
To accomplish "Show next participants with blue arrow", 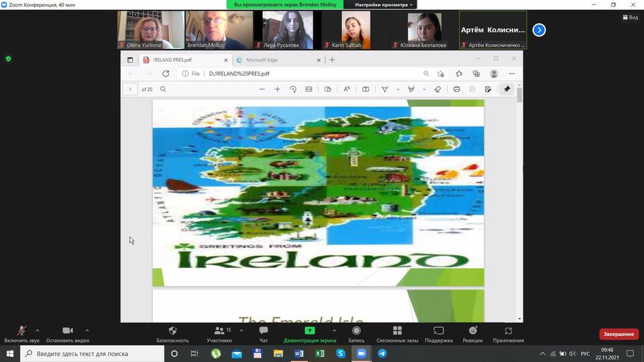I will click(539, 30).
